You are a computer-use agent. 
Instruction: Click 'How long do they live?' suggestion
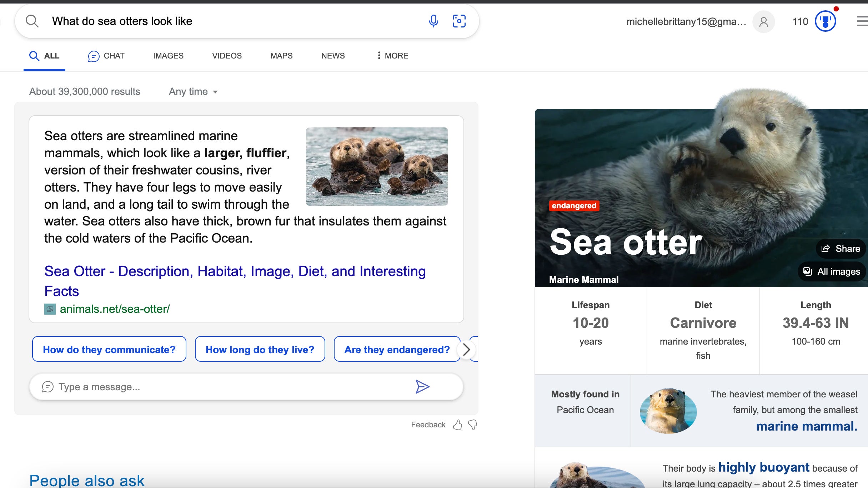pyautogui.click(x=260, y=349)
